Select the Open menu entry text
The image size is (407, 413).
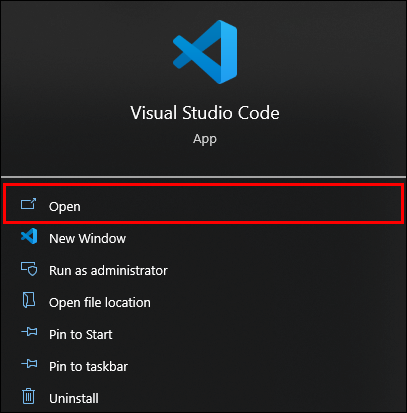(x=65, y=207)
